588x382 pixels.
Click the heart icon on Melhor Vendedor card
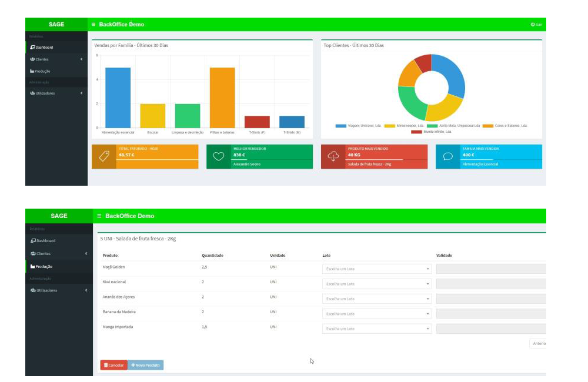tap(218, 156)
